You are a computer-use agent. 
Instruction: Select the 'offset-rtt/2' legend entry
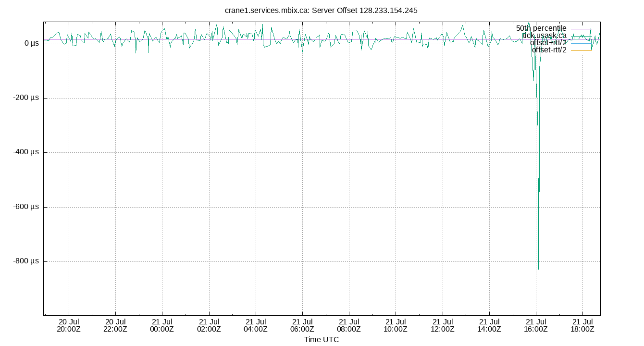[549, 50]
